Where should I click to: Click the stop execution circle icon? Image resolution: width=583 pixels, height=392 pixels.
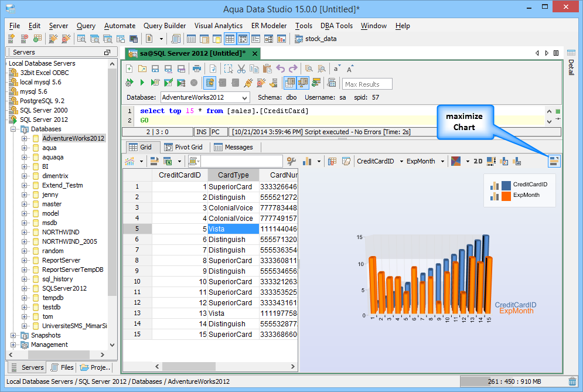[194, 83]
